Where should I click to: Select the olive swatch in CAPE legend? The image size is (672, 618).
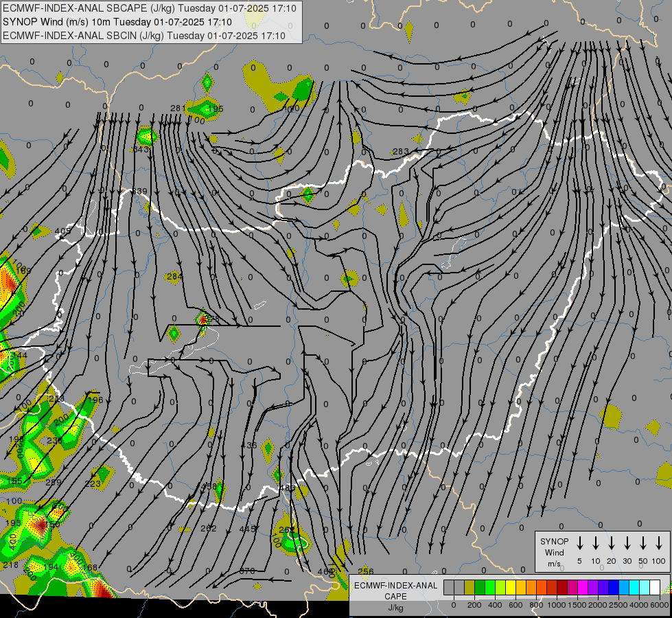click(x=470, y=588)
